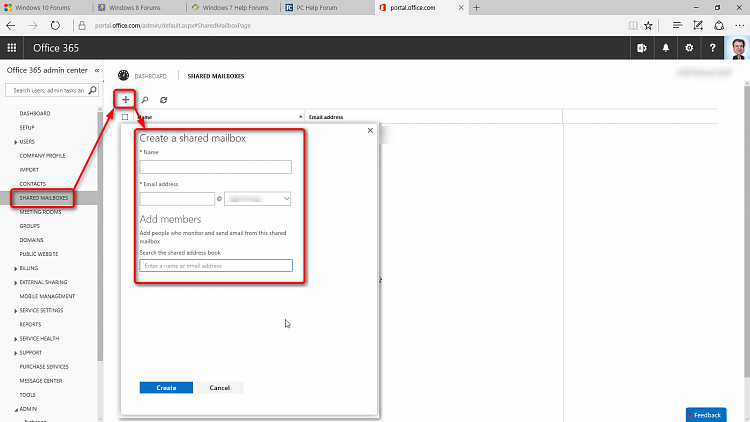750x422 pixels.
Task: Collapse the ADMIN navigation section
Action: (x=16, y=410)
